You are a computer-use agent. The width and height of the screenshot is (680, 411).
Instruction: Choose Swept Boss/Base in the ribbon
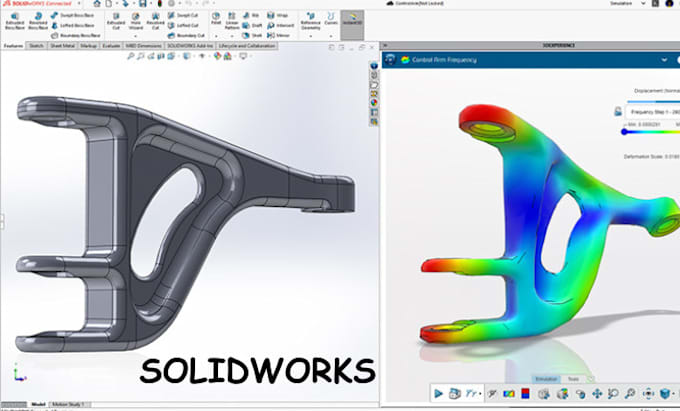coord(73,15)
